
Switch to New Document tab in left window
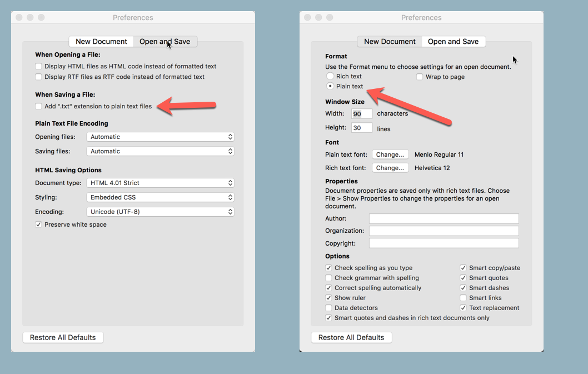click(x=102, y=42)
